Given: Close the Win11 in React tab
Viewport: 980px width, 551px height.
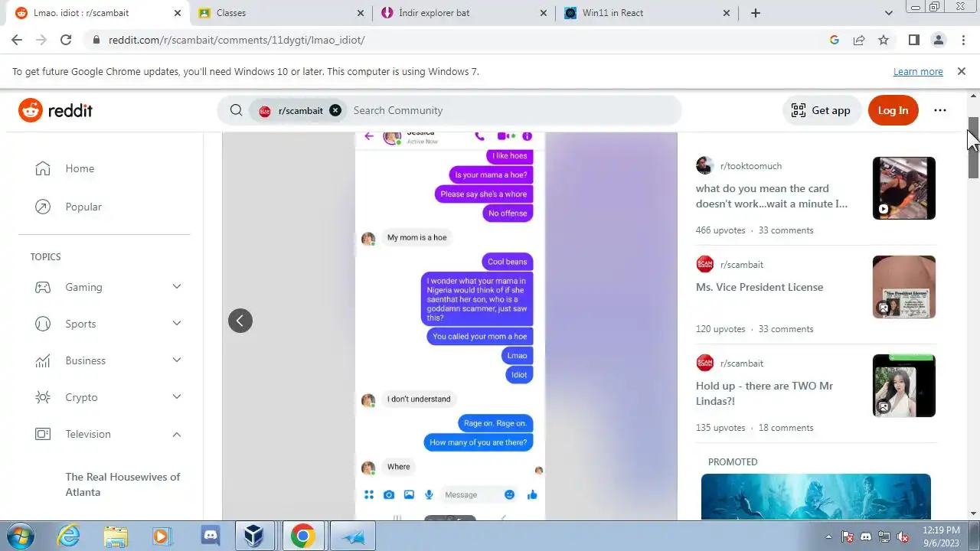Looking at the screenshot, I should pos(727,13).
